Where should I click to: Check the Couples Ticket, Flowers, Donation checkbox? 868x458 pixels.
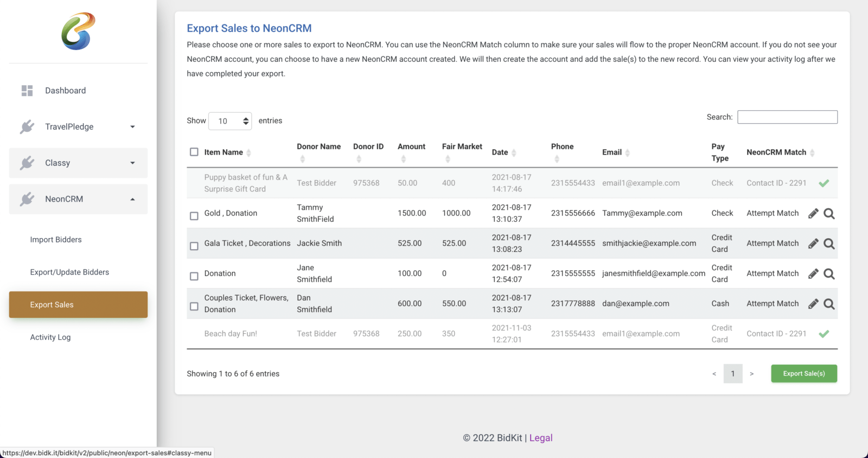194,306
